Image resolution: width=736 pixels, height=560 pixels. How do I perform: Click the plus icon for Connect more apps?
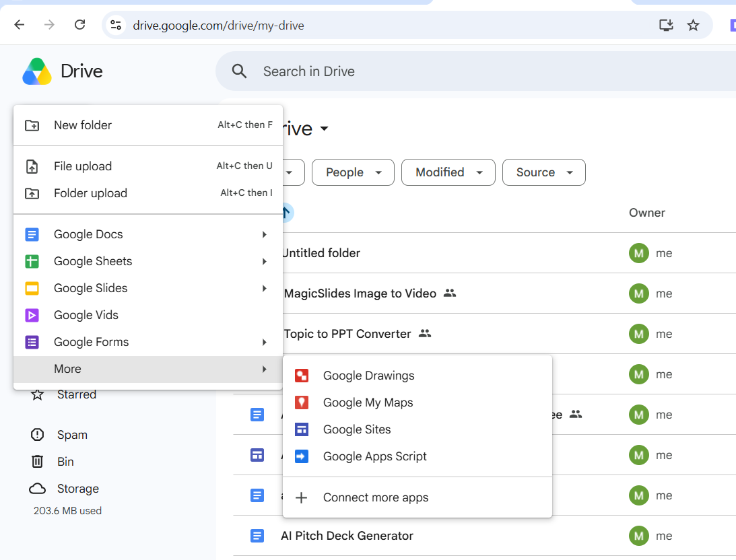coord(302,497)
